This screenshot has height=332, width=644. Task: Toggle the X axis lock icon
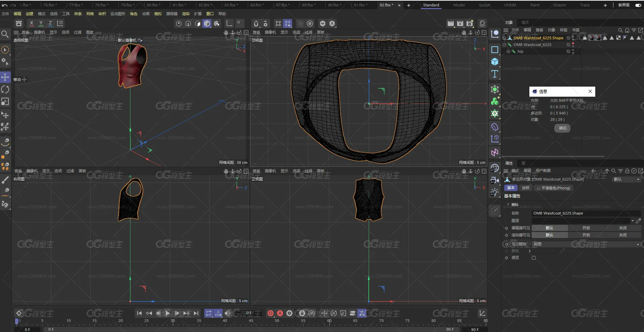click(x=31, y=23)
